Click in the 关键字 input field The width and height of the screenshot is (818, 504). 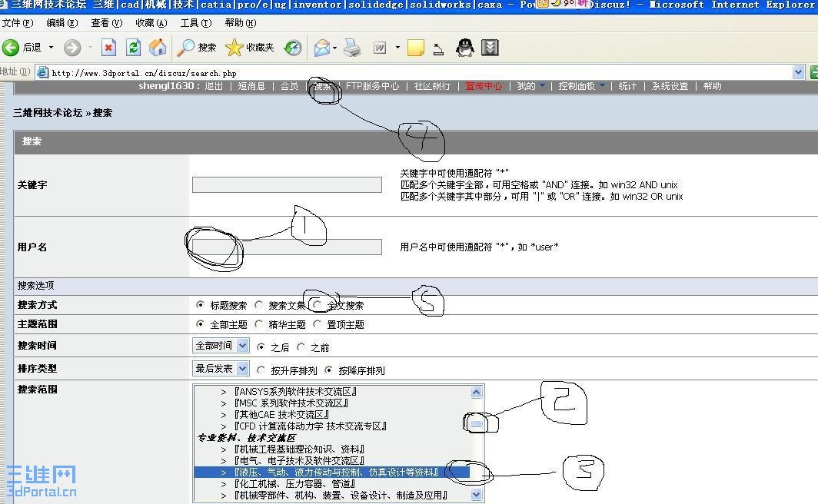tap(287, 184)
